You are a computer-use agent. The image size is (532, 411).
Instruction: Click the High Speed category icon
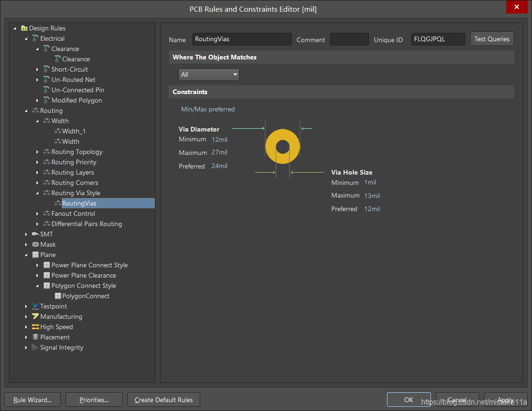pos(36,327)
